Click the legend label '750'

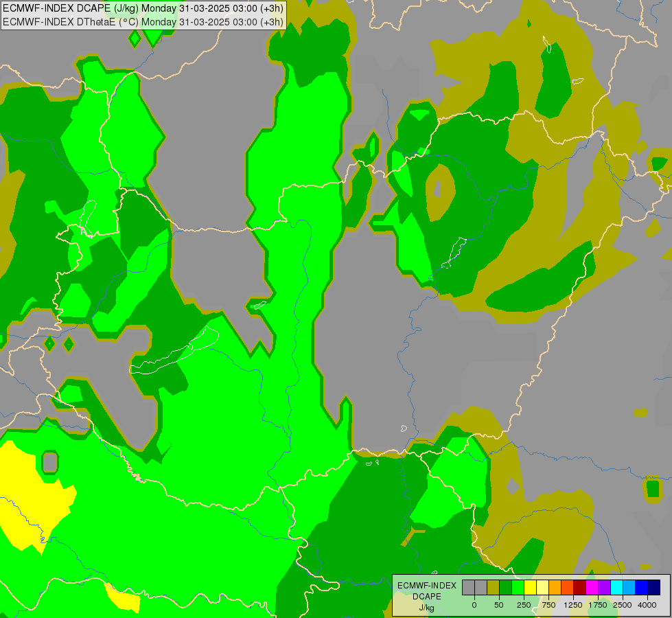tap(548, 605)
